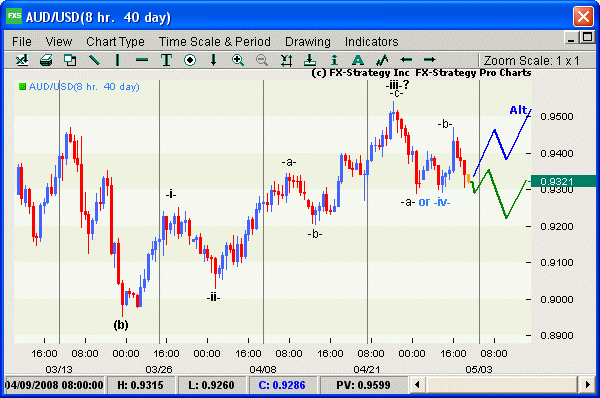Select the down arrow marker tool
The width and height of the screenshot is (600, 398).
pos(214,60)
